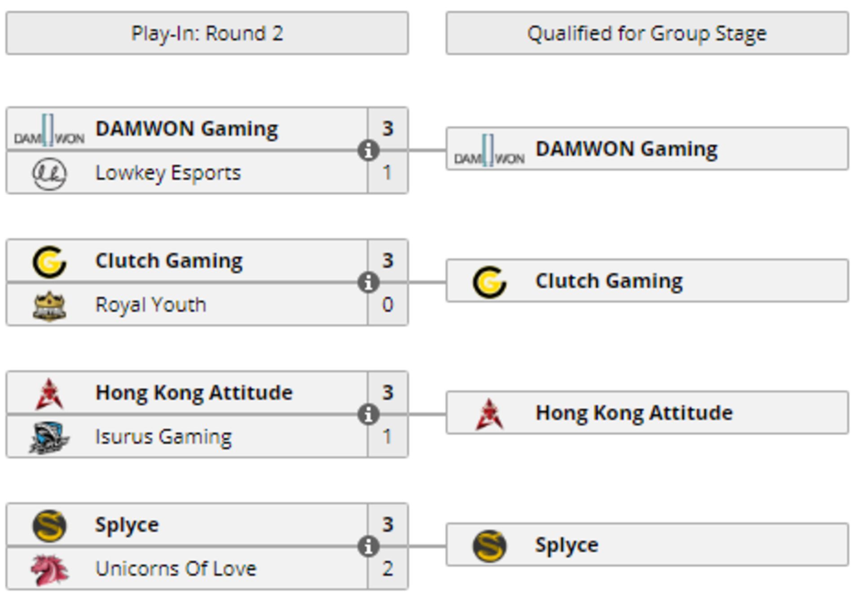This screenshot has width=862, height=616.
Task: Click Splyce logo in qualified column
Action: tap(489, 546)
